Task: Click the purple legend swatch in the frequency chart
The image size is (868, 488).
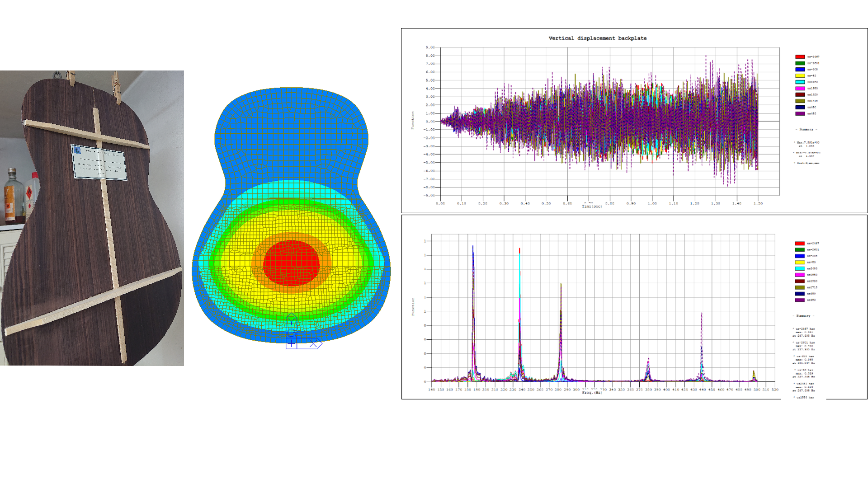Action: (x=800, y=300)
